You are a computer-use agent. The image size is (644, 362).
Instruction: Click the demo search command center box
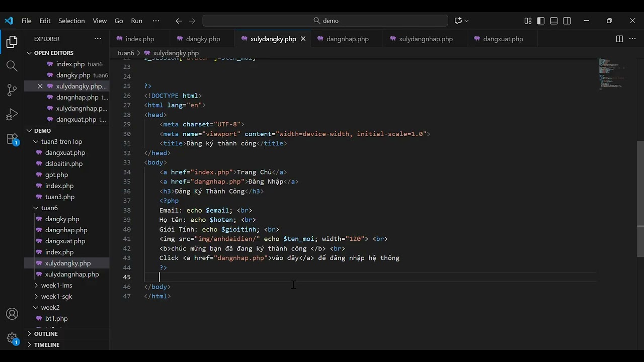click(325, 21)
